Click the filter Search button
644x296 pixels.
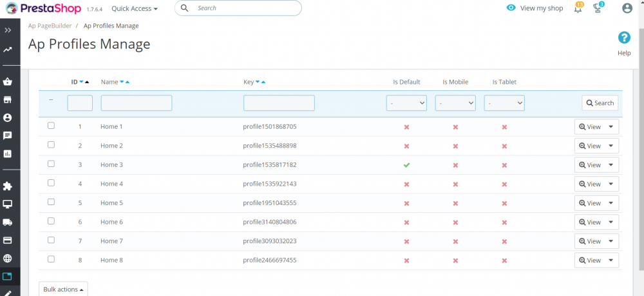600,103
